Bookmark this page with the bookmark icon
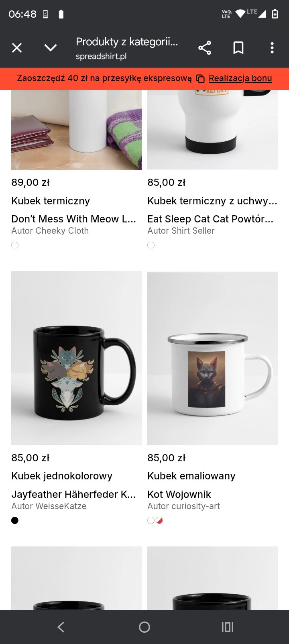This screenshot has width=289, height=644. 238,48
